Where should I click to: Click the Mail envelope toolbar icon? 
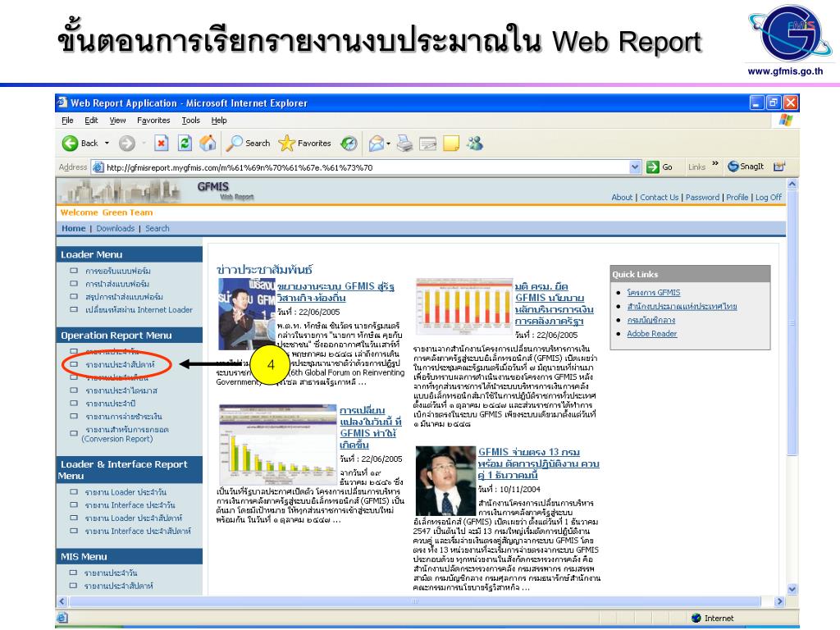pyautogui.click(x=376, y=143)
